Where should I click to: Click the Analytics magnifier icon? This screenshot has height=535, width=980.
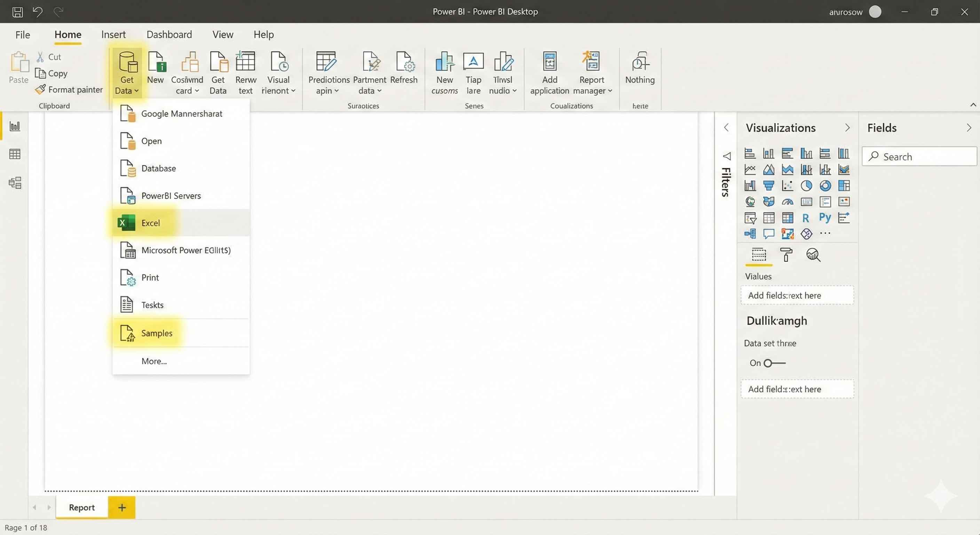813,255
